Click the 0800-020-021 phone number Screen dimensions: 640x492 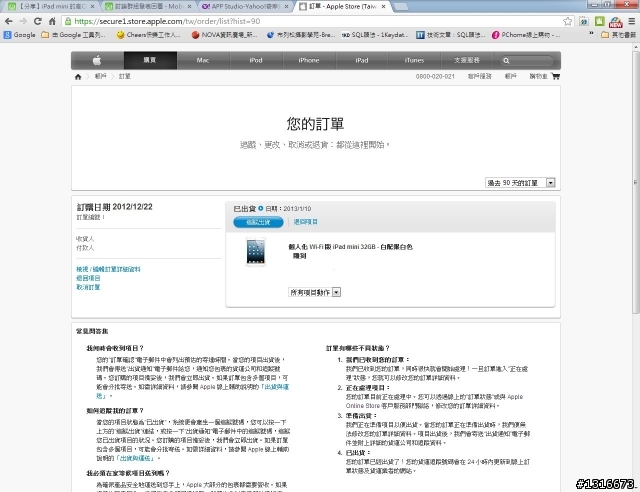coord(435,76)
